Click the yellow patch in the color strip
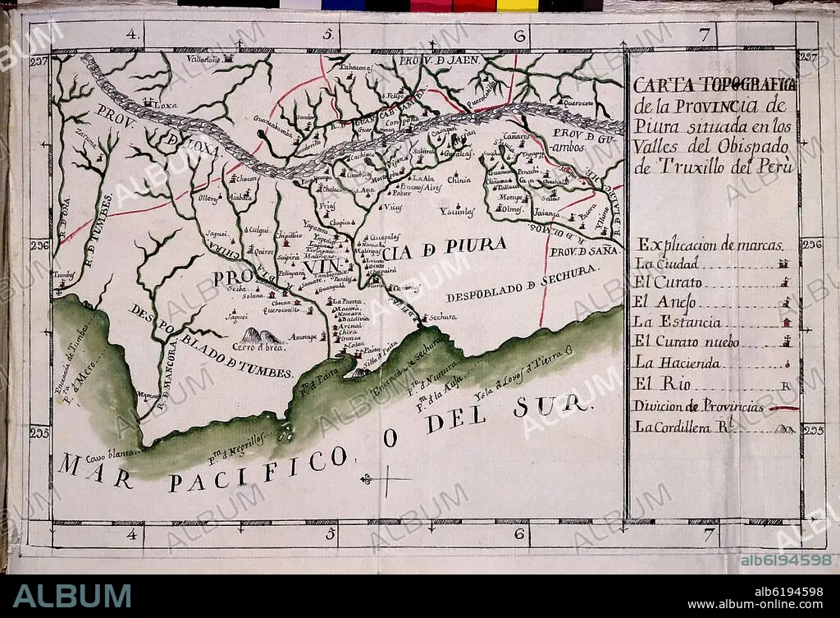This screenshot has width=840, height=618. click(517, 6)
